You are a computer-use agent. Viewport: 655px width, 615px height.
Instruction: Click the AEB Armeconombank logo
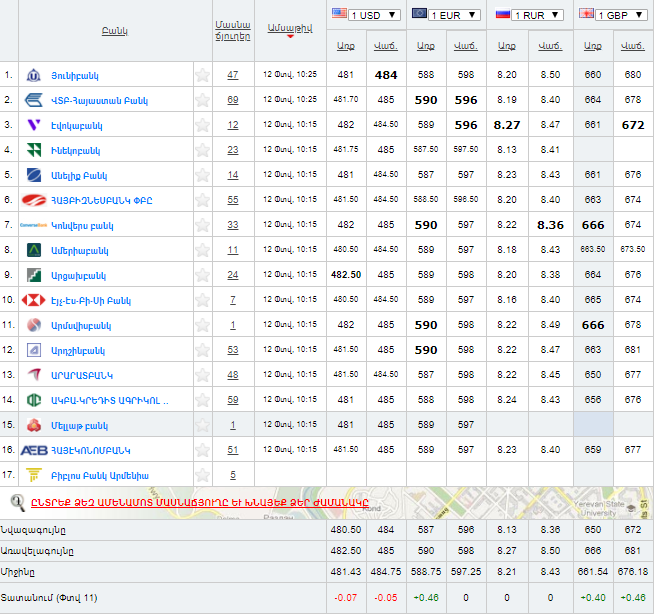tap(34, 450)
